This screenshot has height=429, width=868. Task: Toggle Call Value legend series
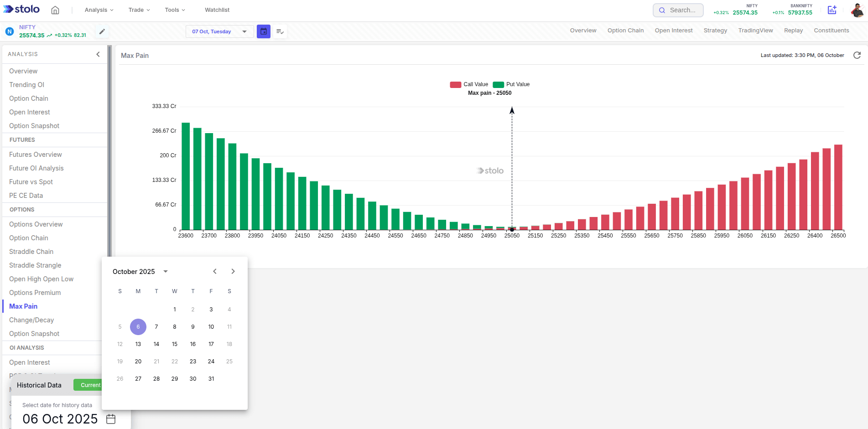tap(469, 84)
